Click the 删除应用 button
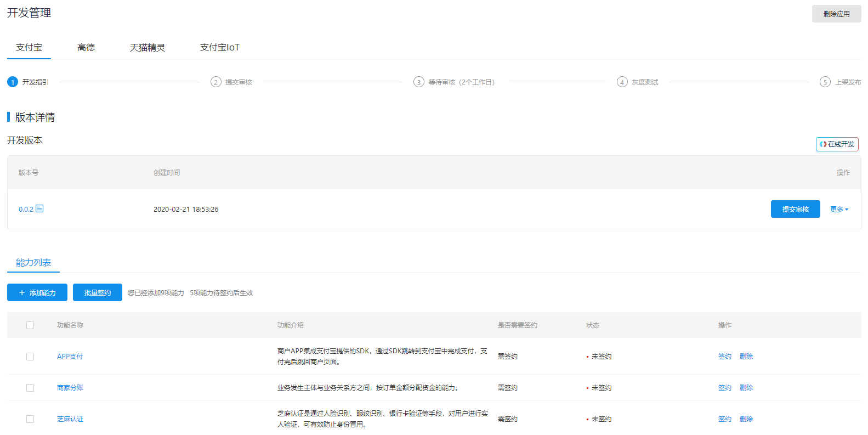The image size is (868, 435). [x=837, y=14]
